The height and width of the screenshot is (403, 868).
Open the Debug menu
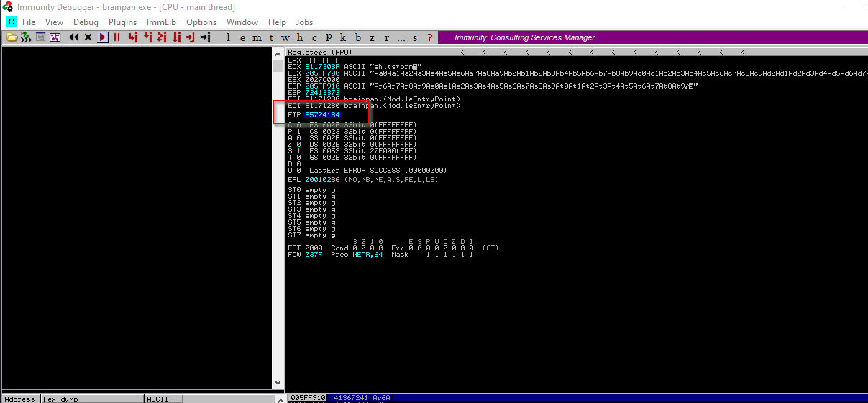coord(86,22)
